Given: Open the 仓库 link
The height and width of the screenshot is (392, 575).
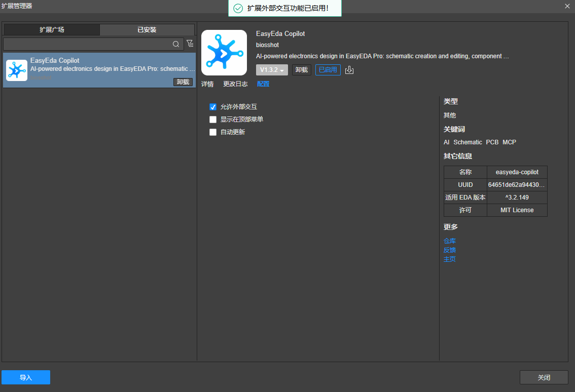Looking at the screenshot, I should [450, 241].
